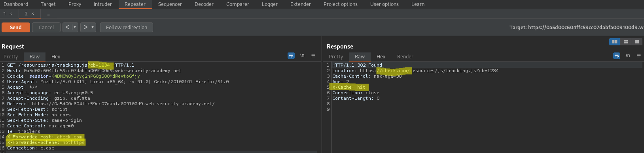
Task: Switch Request view to Pretty
Action: 11,56
